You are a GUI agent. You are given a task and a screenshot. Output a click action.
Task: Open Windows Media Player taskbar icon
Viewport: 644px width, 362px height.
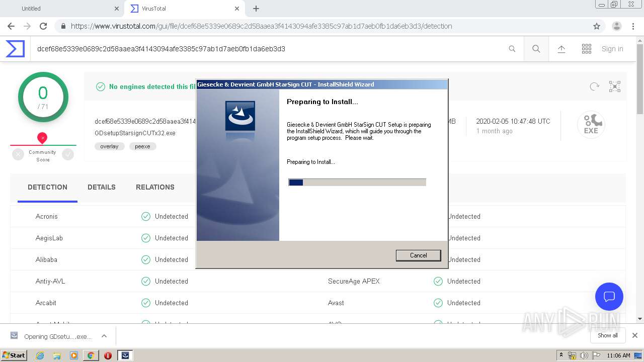74,355
